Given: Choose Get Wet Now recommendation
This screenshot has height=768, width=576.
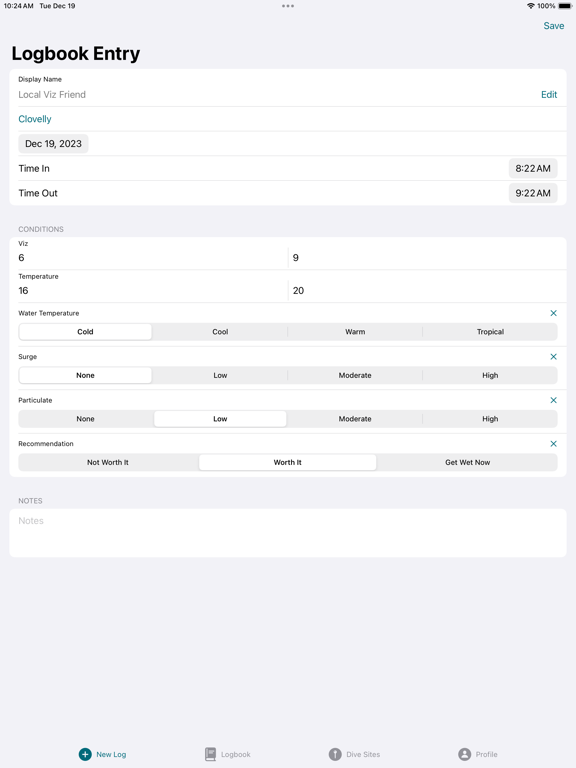Looking at the screenshot, I should pos(467,462).
